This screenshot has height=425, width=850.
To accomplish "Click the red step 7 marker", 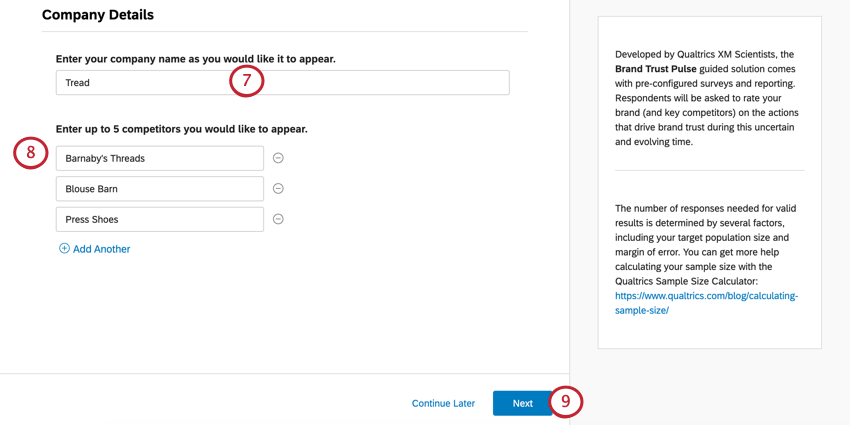I will pyautogui.click(x=247, y=80).
